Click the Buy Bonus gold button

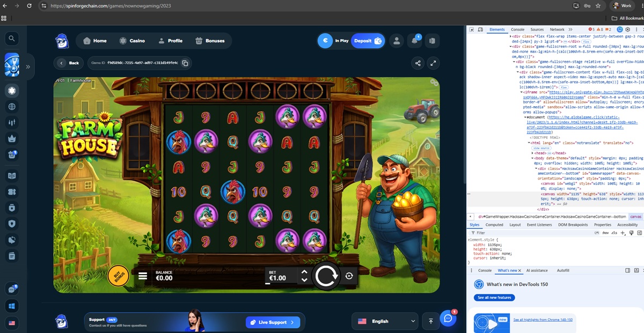(x=119, y=276)
